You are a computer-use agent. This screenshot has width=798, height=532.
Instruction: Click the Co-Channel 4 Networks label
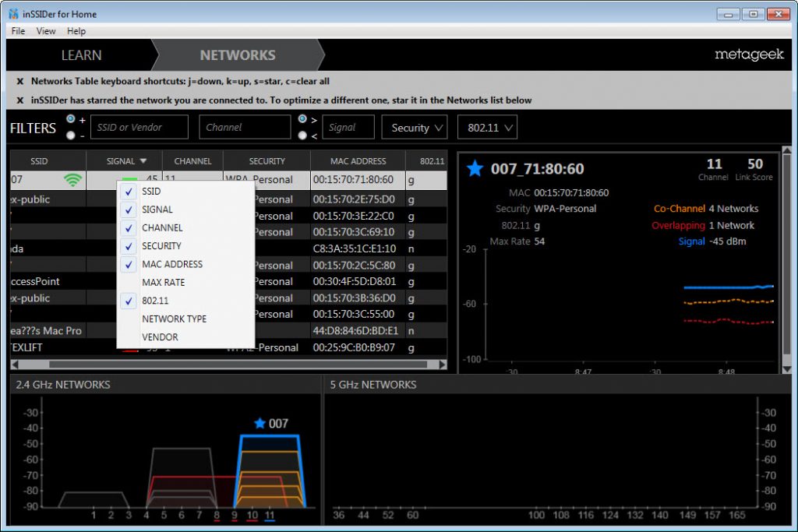(x=706, y=209)
